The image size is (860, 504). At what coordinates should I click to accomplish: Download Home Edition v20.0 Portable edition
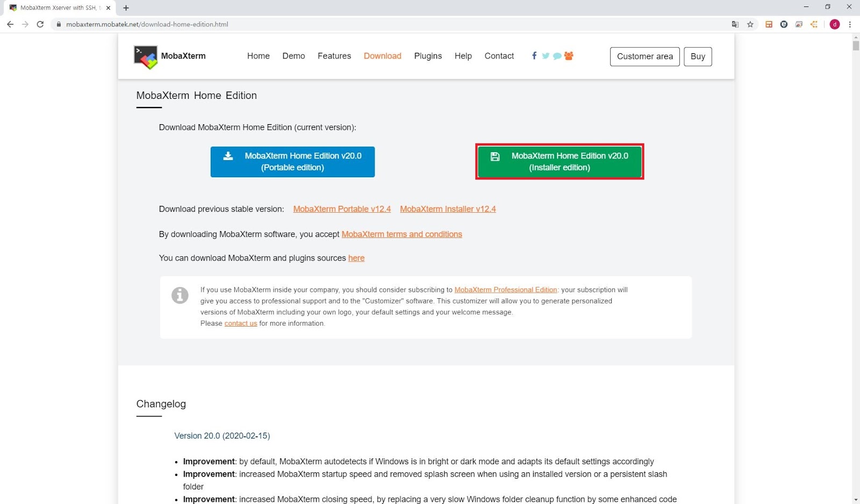coord(292,162)
